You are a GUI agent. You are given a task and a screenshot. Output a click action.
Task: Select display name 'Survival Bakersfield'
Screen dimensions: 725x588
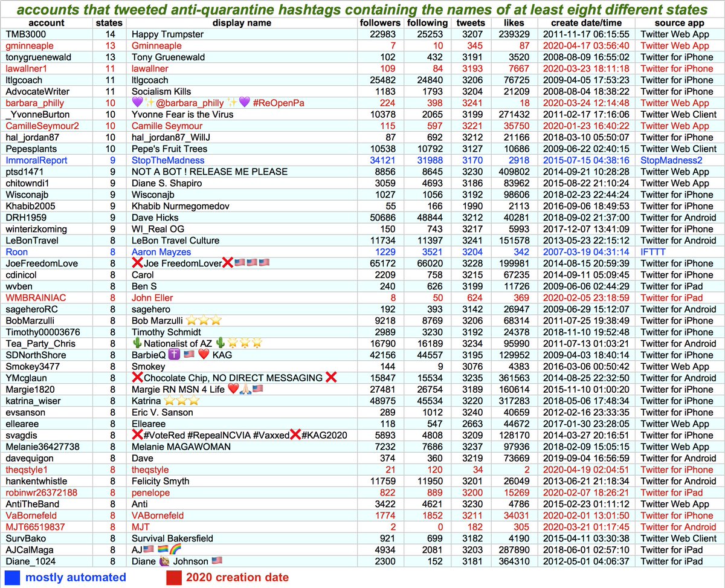point(172,538)
